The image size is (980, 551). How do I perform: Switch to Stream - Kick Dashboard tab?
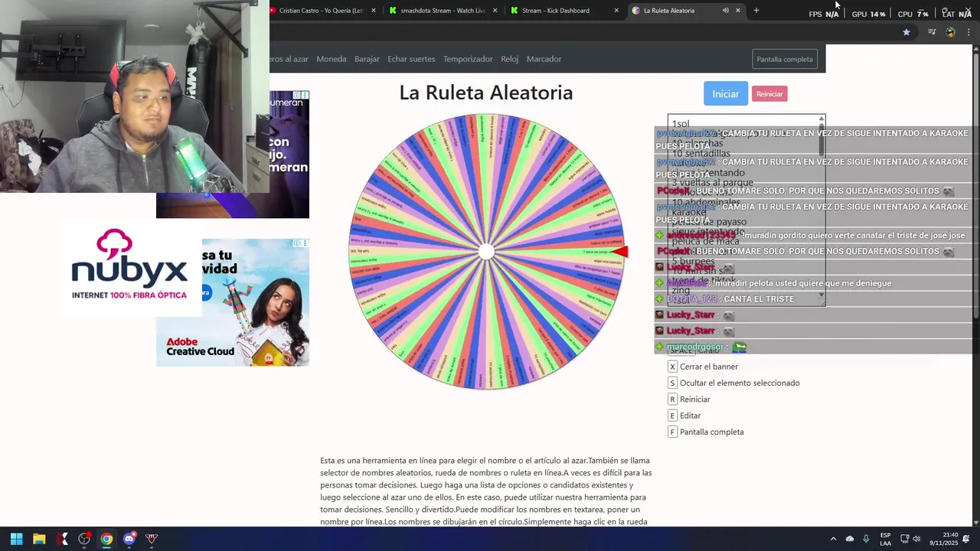pyautogui.click(x=564, y=11)
